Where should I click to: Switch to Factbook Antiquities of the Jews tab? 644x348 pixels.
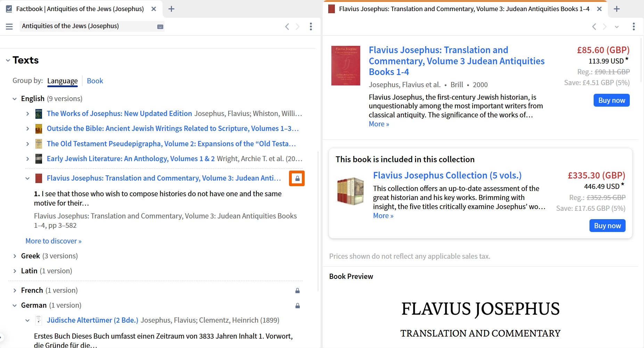pos(80,9)
